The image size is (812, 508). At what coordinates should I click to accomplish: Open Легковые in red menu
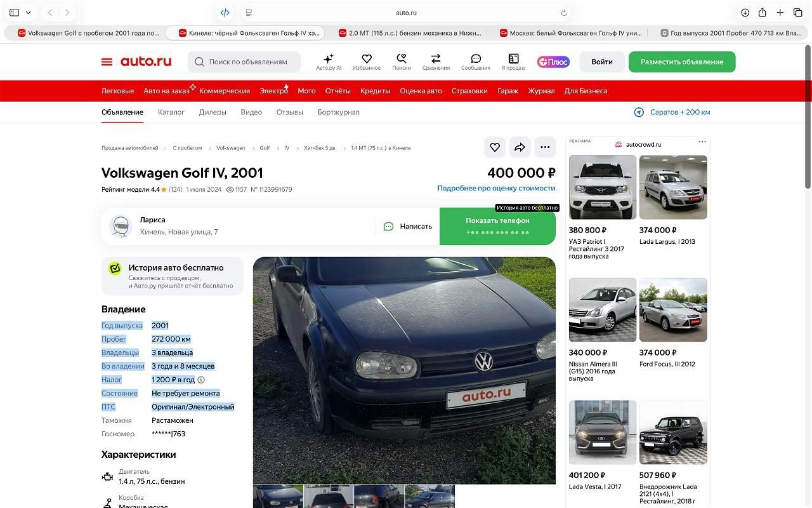point(117,91)
